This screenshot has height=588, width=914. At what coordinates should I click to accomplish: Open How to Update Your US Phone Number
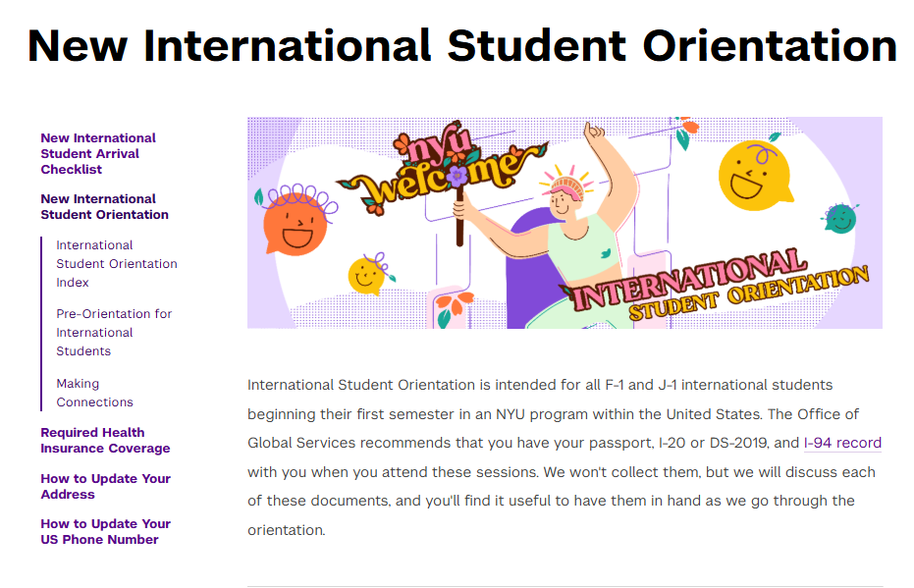coord(105,531)
